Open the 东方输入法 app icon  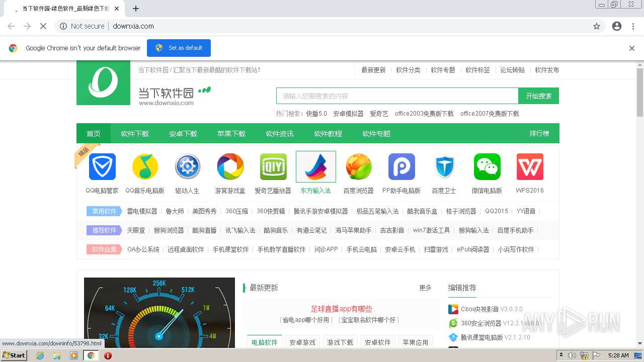pyautogui.click(x=316, y=167)
